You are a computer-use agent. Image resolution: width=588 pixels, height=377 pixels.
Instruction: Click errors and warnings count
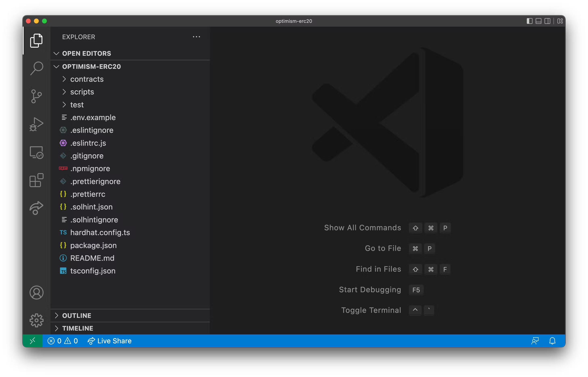[62, 341]
